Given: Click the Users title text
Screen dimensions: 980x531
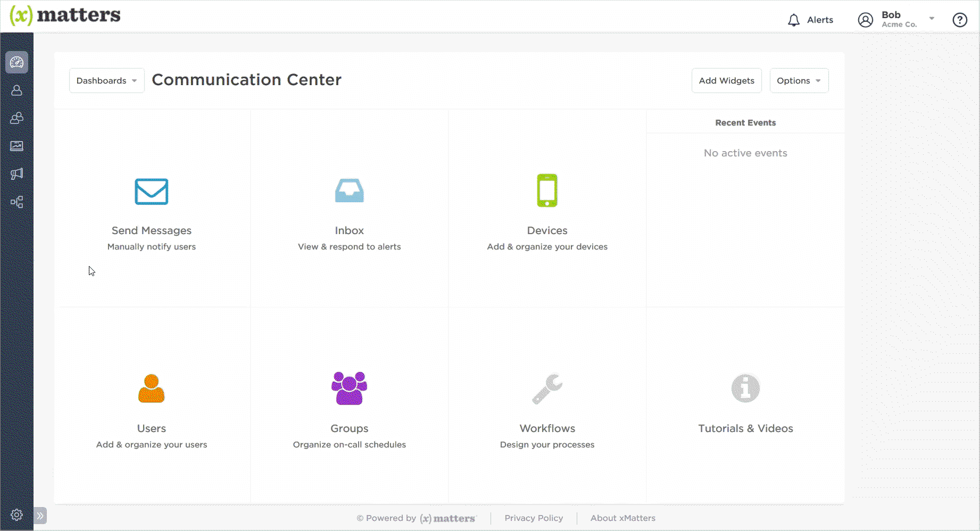Looking at the screenshot, I should [152, 428].
